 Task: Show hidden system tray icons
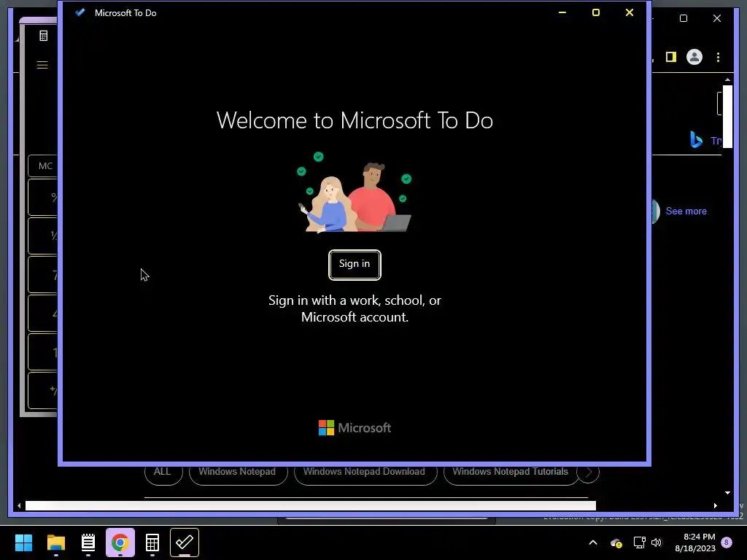point(593,542)
